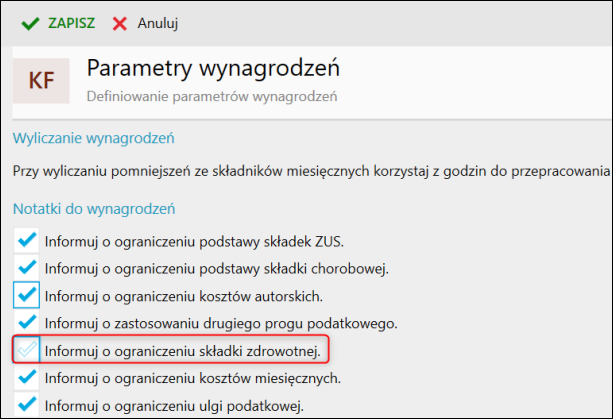
Task: Save settings with the ZAPISZ label
Action: coord(72,23)
